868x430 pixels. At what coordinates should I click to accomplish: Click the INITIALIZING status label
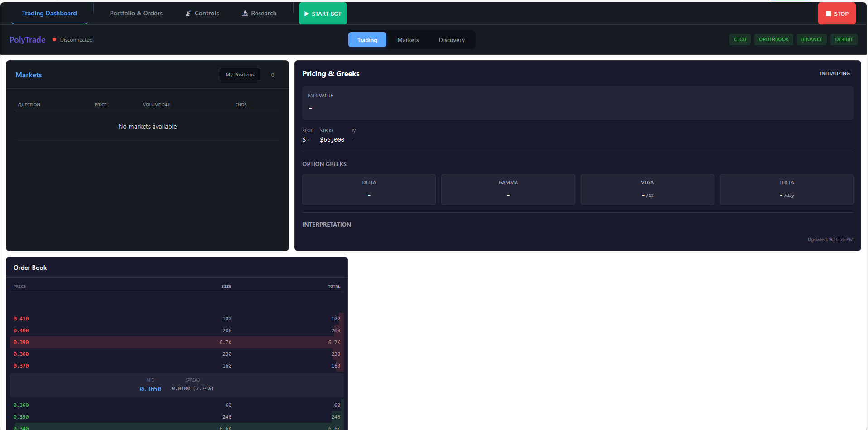[x=835, y=73]
